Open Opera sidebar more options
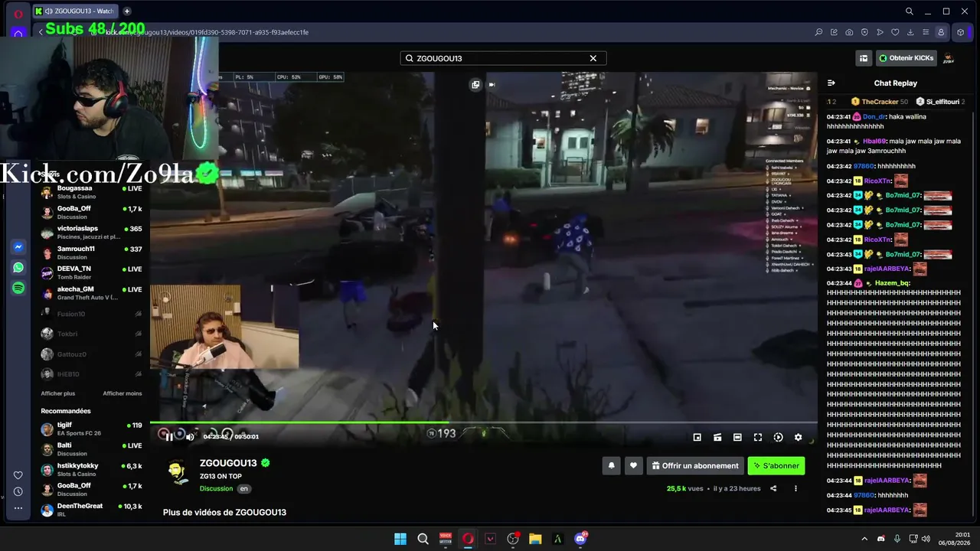The width and height of the screenshot is (980, 551). (18, 507)
